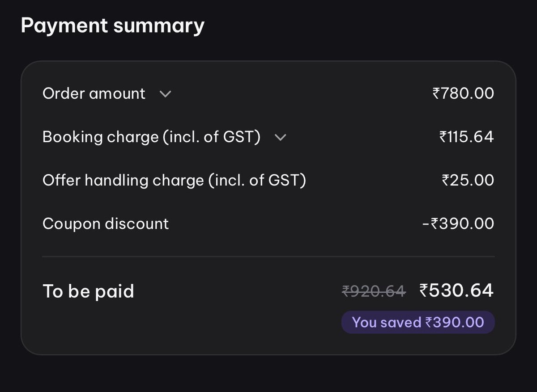Click the rupee symbol of ₹530.64
The width and height of the screenshot is (537, 392).
click(424, 291)
